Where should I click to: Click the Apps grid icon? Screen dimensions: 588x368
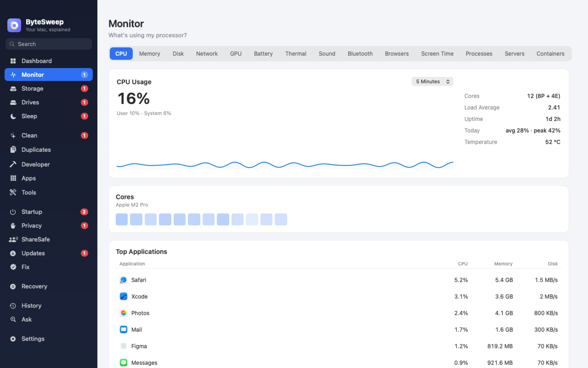click(x=13, y=178)
